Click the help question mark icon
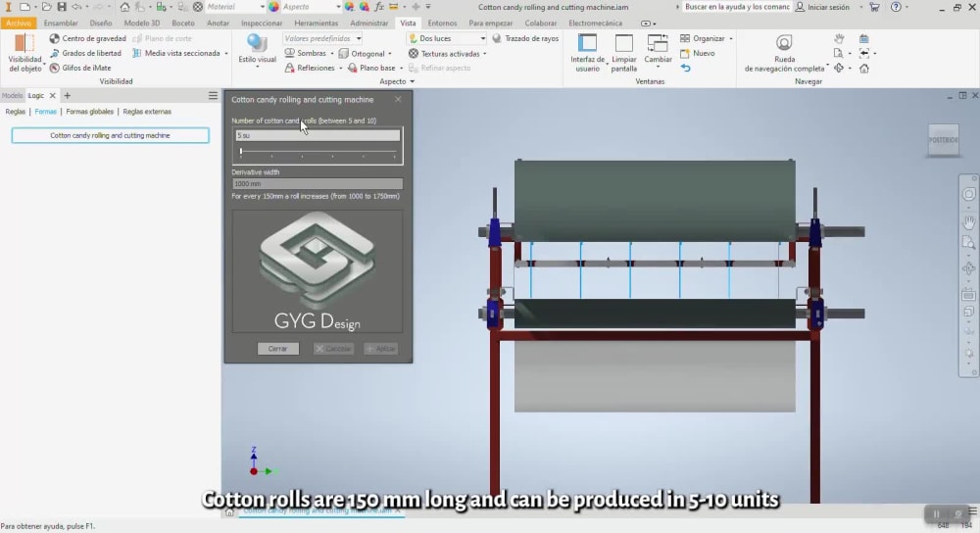 [896, 7]
